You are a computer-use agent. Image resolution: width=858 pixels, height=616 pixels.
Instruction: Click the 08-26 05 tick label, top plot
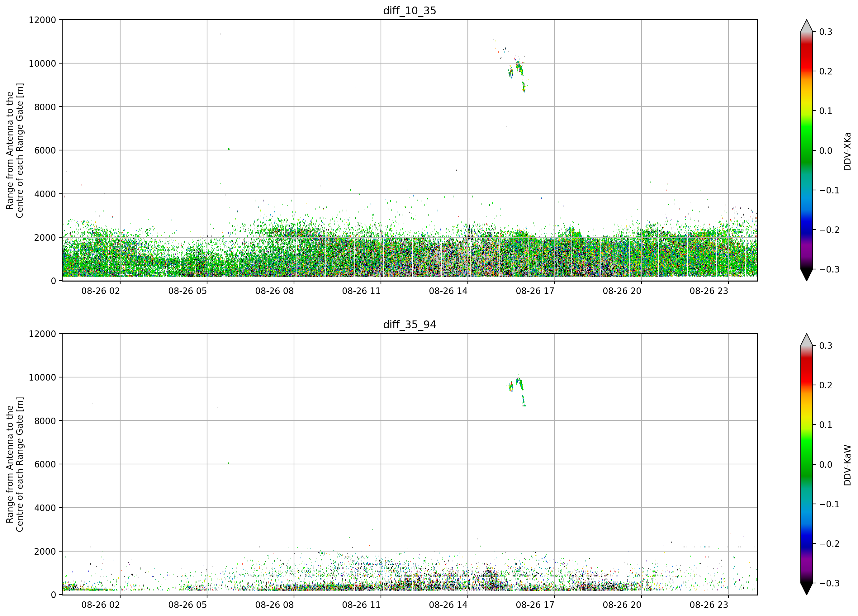pos(188,291)
